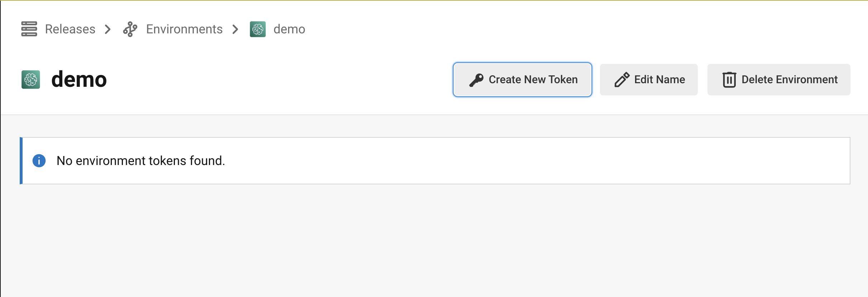The width and height of the screenshot is (868, 297).
Task: Click Create New Token
Action: coord(522,79)
